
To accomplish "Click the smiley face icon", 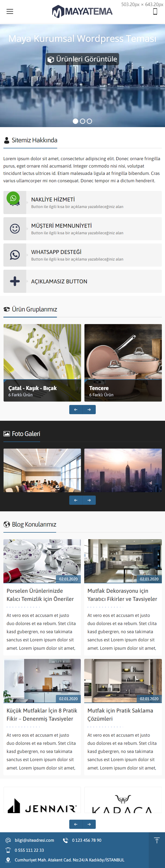I will (x=15, y=229).
